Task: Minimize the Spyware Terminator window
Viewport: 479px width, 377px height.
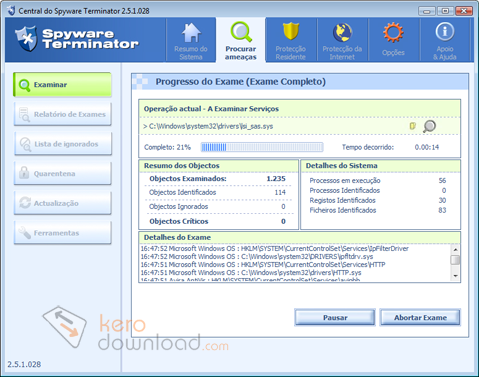Action: pos(427,11)
